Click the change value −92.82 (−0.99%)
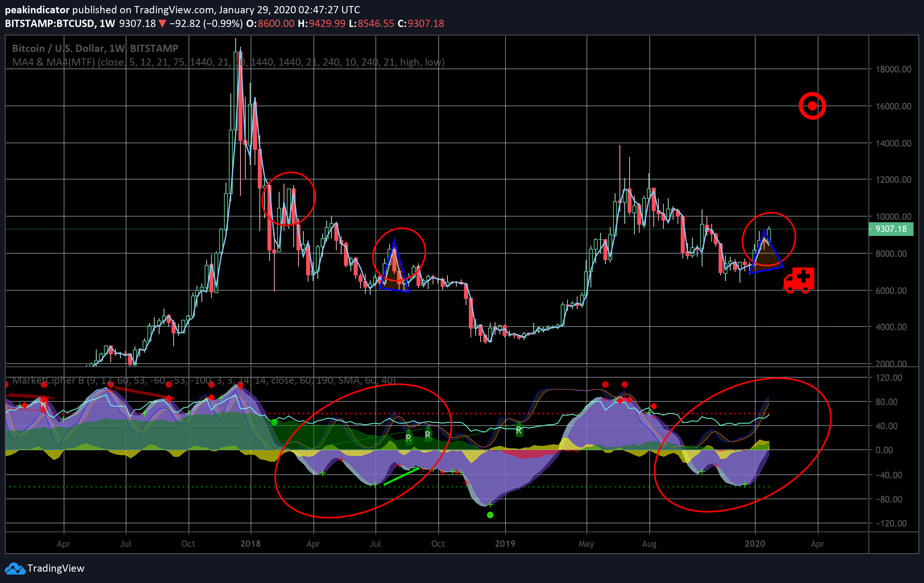Screen dimensions: 924x583 pyautogui.click(x=206, y=23)
